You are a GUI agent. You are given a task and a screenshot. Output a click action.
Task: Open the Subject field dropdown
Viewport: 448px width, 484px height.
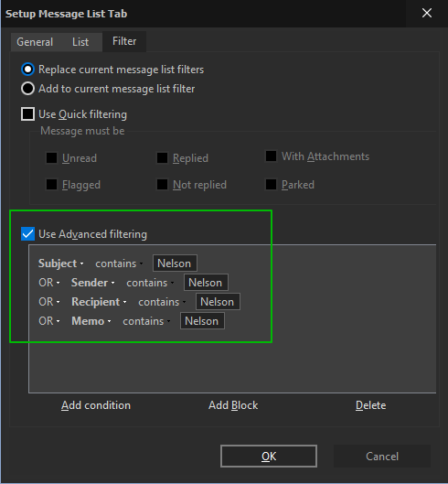(x=61, y=264)
